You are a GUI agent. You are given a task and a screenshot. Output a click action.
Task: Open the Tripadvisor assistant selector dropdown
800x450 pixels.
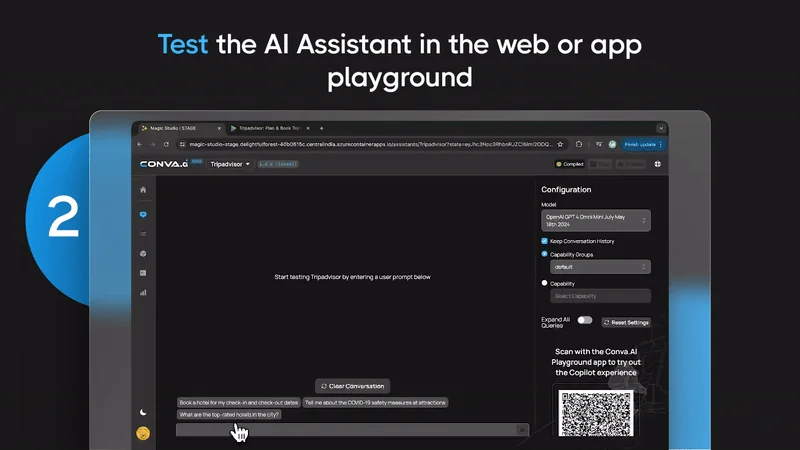230,164
